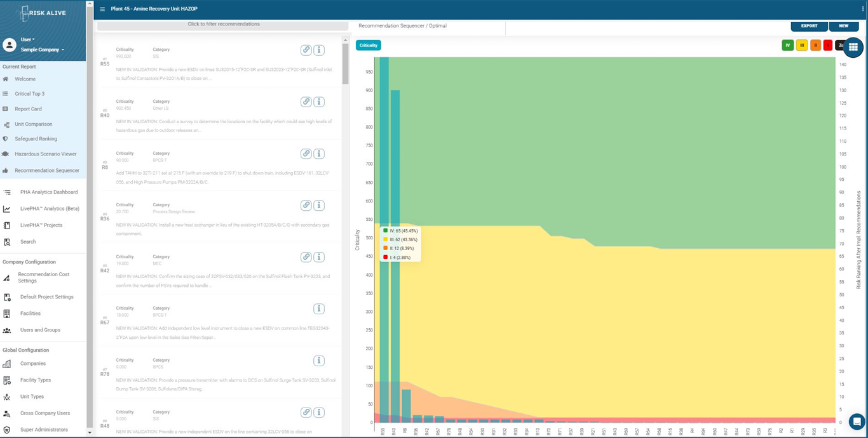Select the R67 recommendation row label
The height and width of the screenshot is (438, 868).
pyautogui.click(x=105, y=322)
